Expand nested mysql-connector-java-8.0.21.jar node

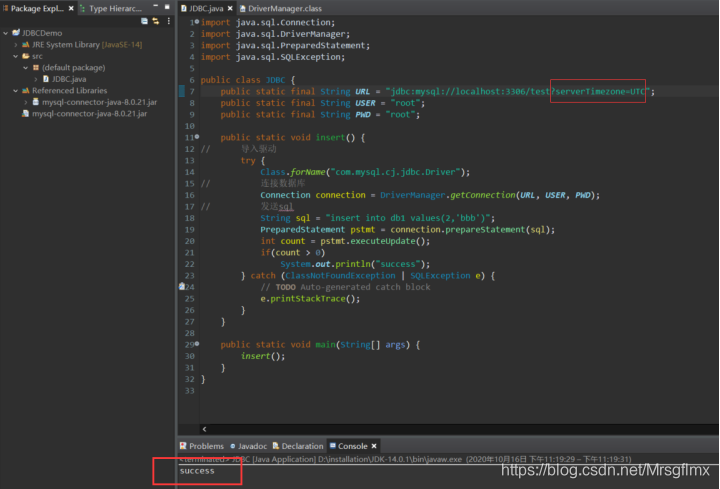click(26, 102)
